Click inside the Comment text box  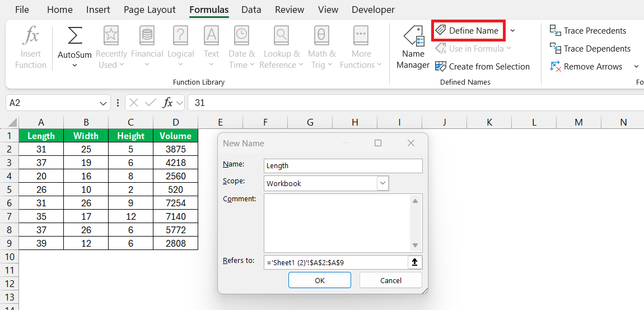click(337, 223)
